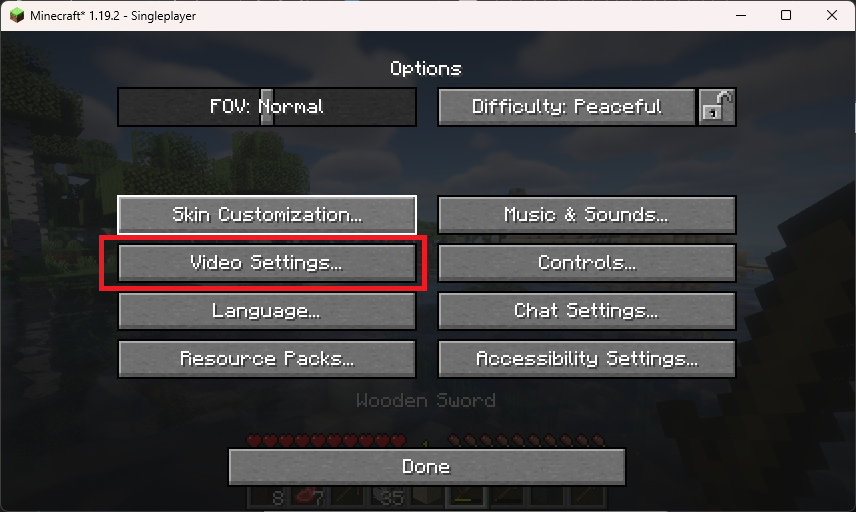Open Music & Sounds settings

pos(587,215)
